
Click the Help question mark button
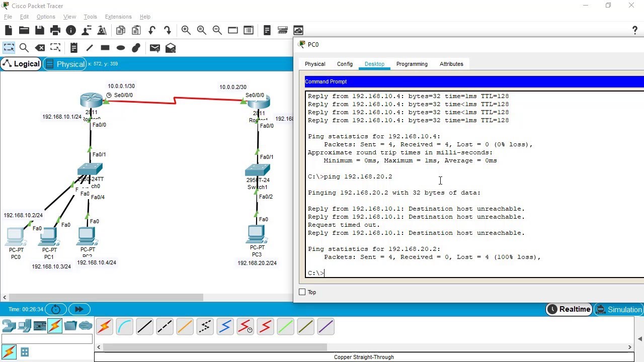pos(635,30)
